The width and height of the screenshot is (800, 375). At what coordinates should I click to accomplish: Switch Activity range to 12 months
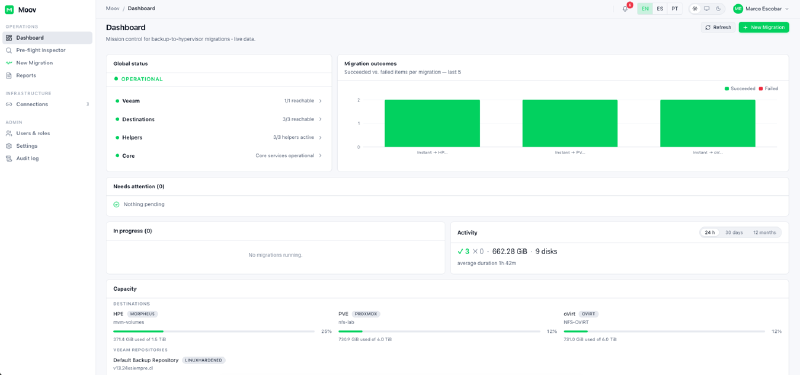[x=764, y=233]
